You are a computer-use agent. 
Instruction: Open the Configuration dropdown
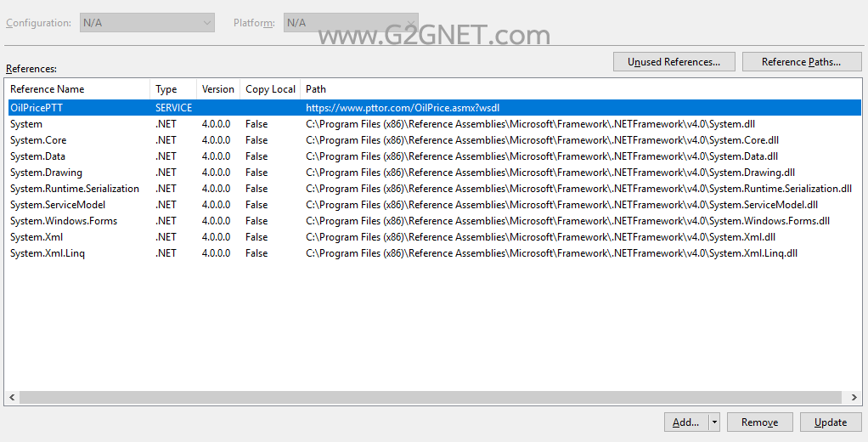[x=147, y=23]
